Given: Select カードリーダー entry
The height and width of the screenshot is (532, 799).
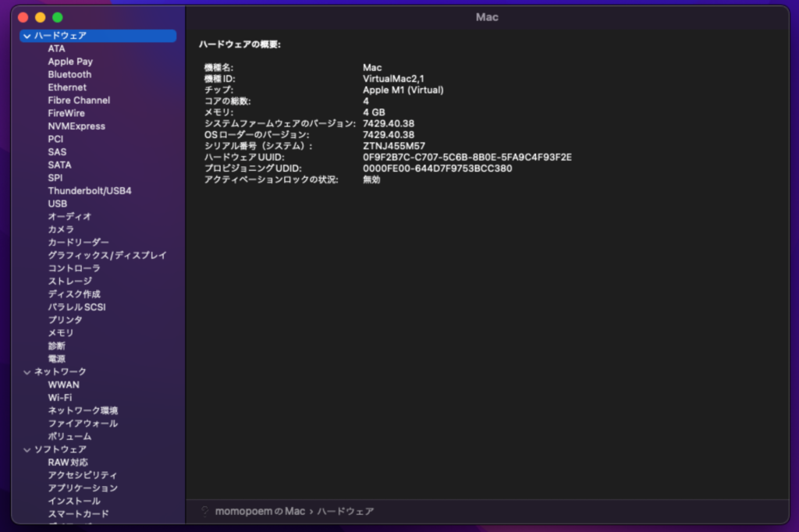Looking at the screenshot, I should (x=79, y=243).
